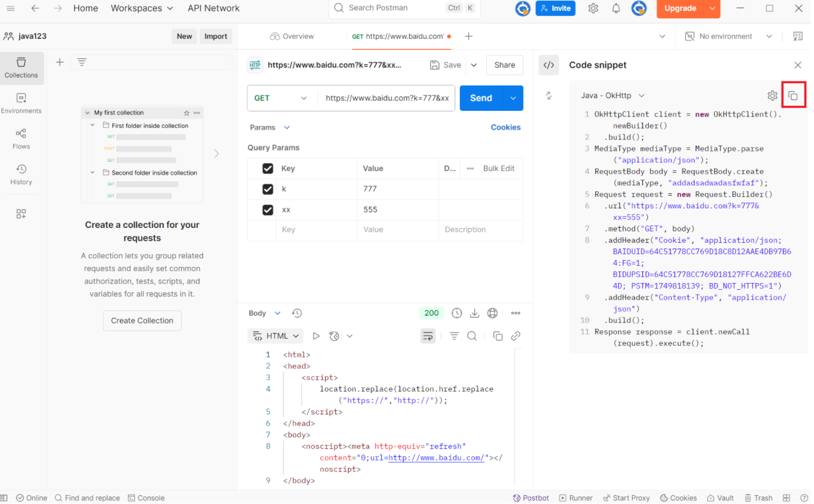The image size is (814, 504).
Task: Expand the Send button arrow options
Action: 513,98
